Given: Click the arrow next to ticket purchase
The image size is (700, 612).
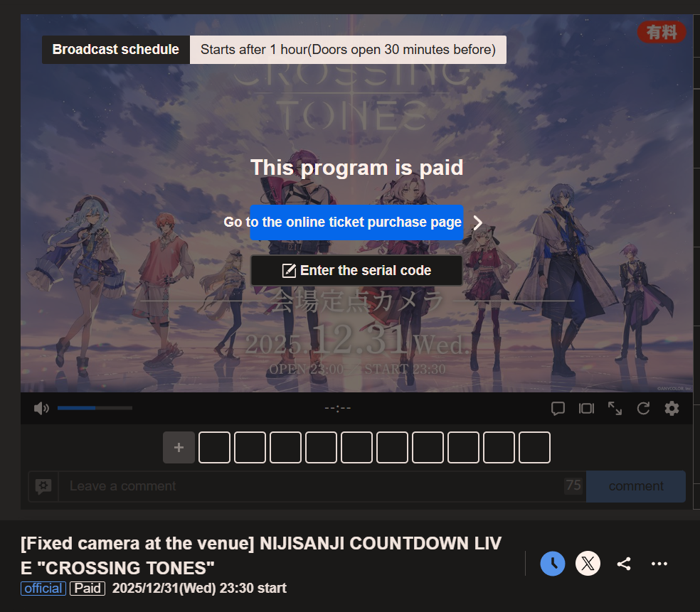Looking at the screenshot, I should point(477,222).
